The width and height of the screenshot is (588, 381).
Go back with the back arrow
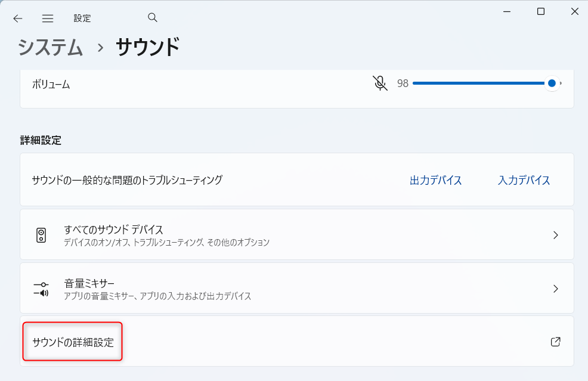pos(18,18)
